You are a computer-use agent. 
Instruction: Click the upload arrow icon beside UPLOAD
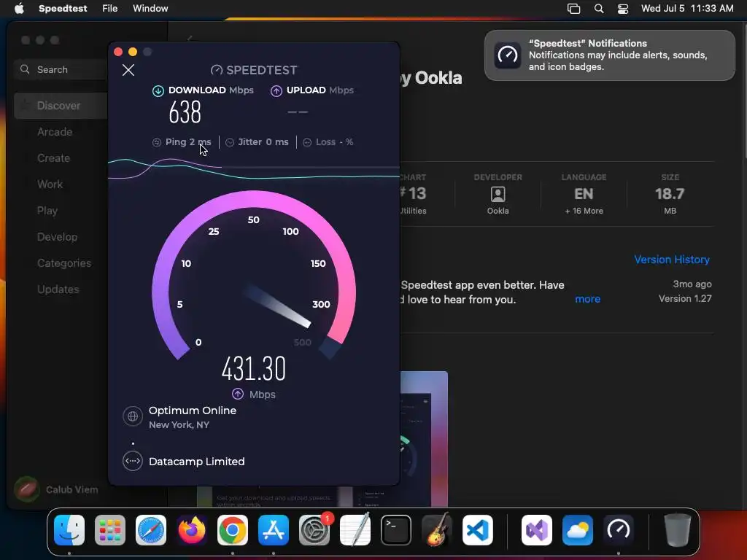click(x=276, y=90)
